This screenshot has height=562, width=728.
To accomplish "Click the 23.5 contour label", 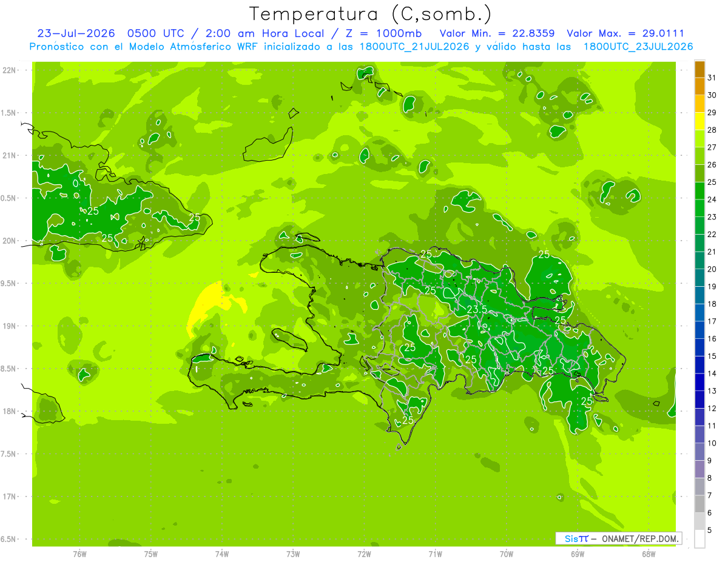I will (477, 309).
